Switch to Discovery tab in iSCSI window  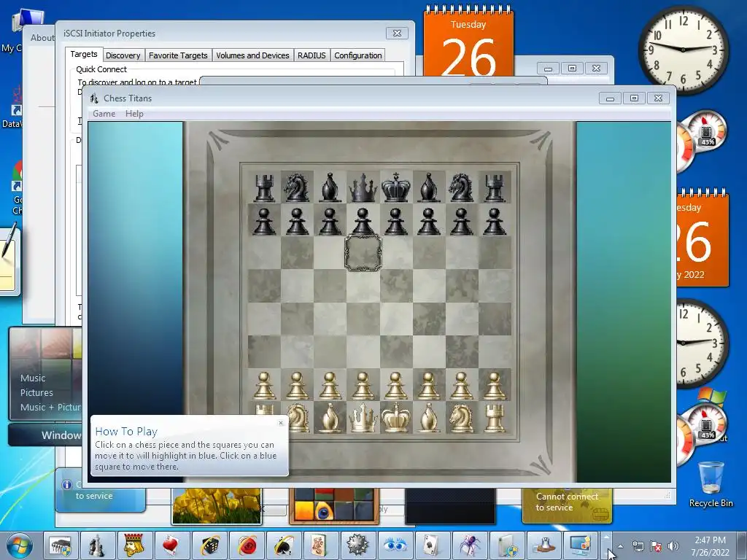click(x=123, y=55)
